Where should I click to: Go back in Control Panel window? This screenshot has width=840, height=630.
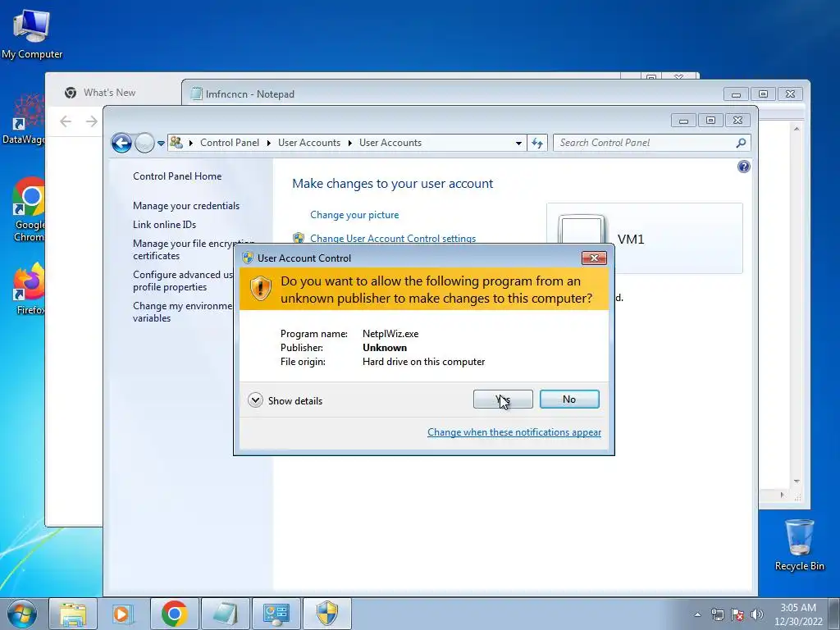click(x=121, y=143)
